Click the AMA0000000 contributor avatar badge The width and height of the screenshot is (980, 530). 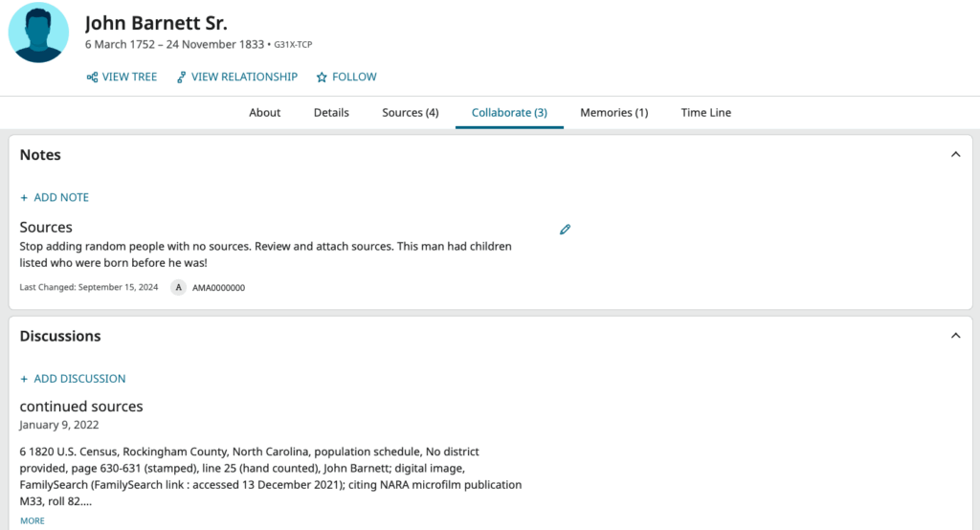coord(178,288)
